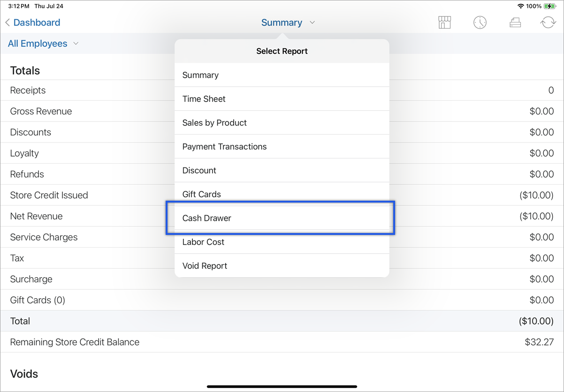Expand the All Employees filter dropdown
This screenshot has width=564, height=392.
click(x=43, y=44)
